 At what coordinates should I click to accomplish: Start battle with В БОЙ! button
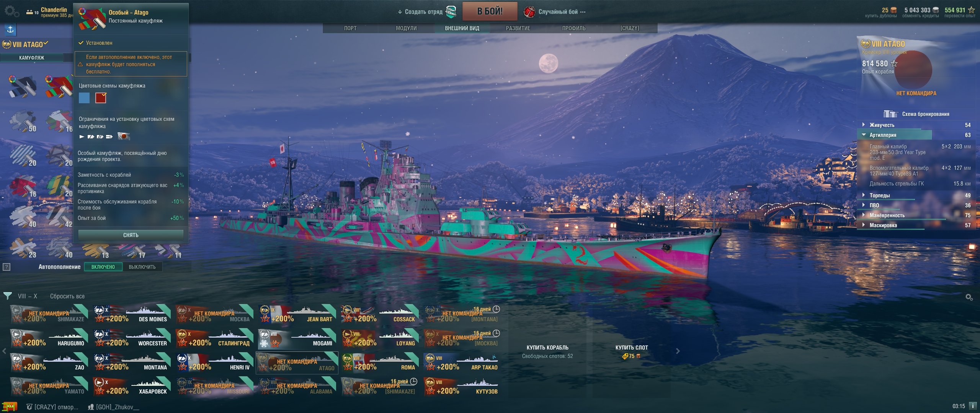click(490, 11)
